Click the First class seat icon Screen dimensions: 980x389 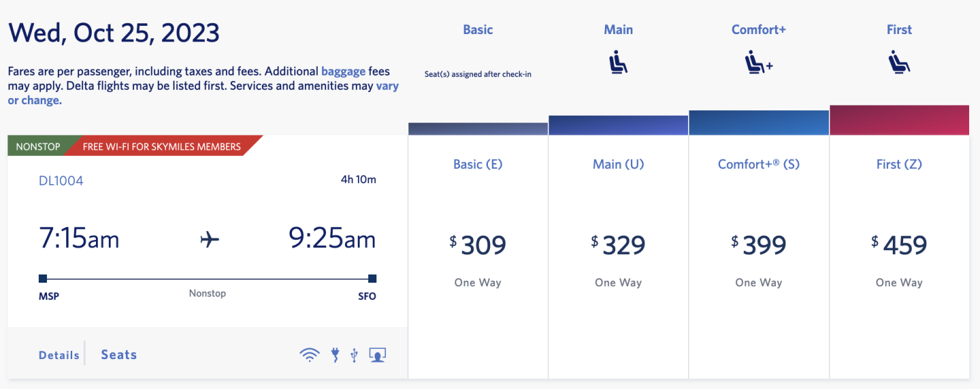[x=899, y=63]
